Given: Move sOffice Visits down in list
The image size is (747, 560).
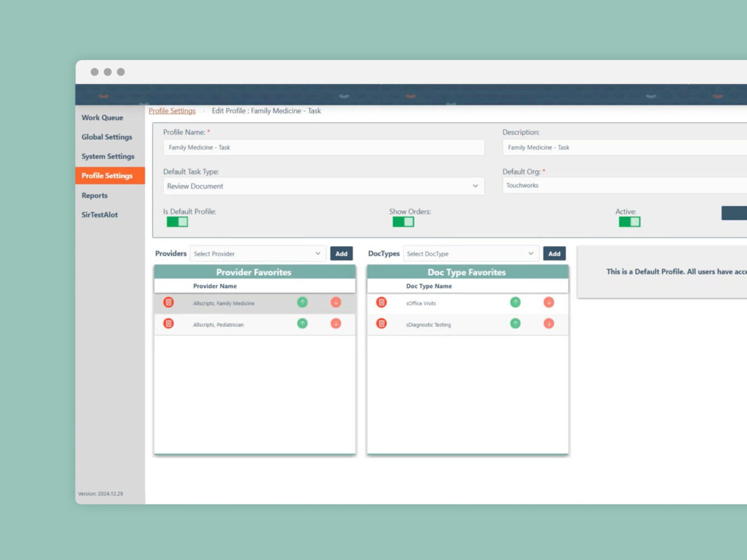Looking at the screenshot, I should click(548, 302).
